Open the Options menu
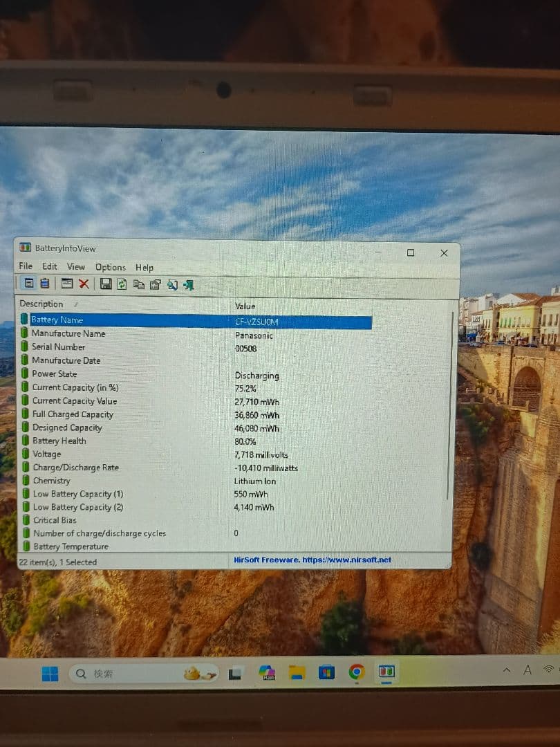Screen dimensions: 560x747 tap(109, 267)
